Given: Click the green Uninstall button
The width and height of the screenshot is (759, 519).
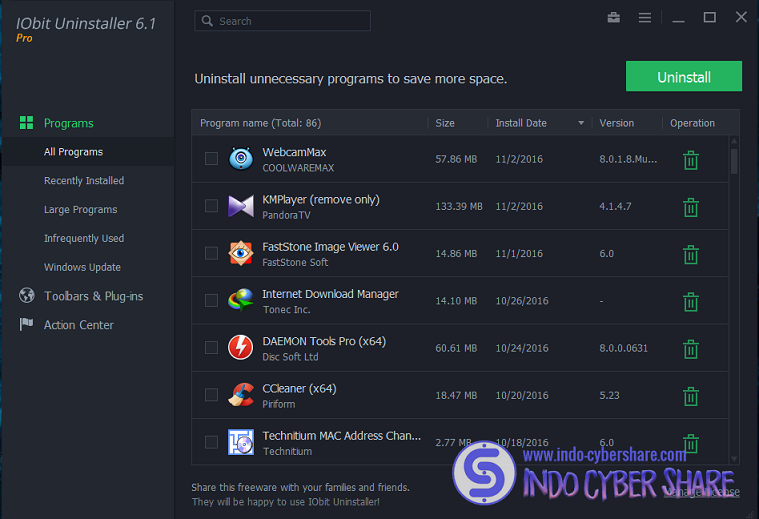Looking at the screenshot, I should 683,76.
